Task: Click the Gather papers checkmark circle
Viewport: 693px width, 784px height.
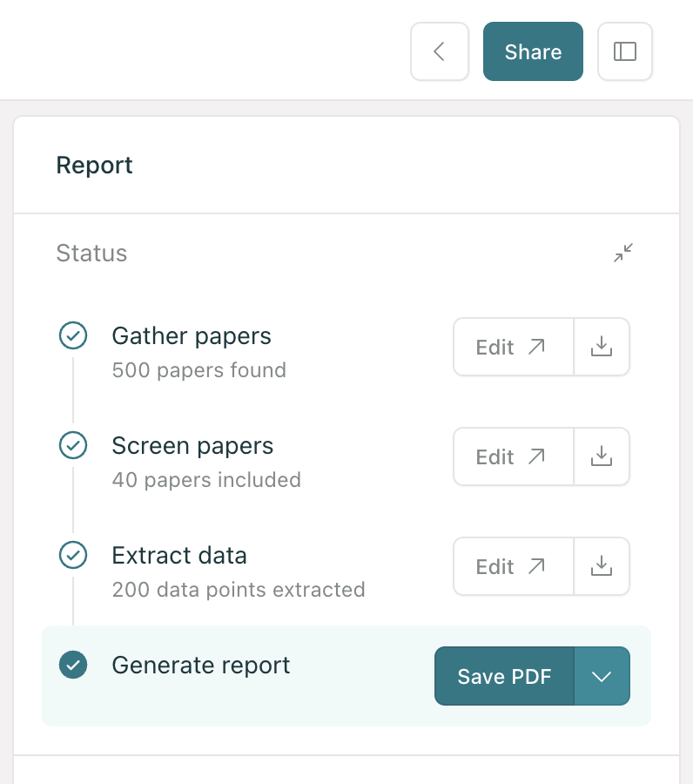Action: click(x=73, y=335)
